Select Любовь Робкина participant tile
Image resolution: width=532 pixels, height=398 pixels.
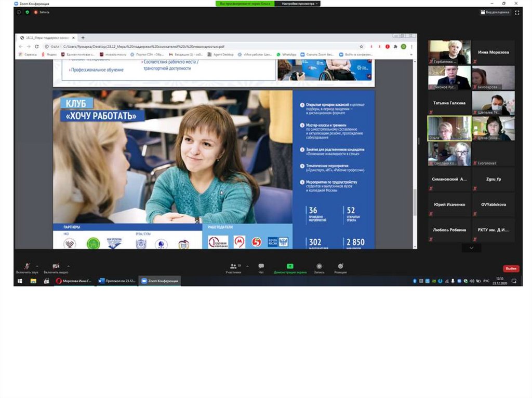point(449,229)
